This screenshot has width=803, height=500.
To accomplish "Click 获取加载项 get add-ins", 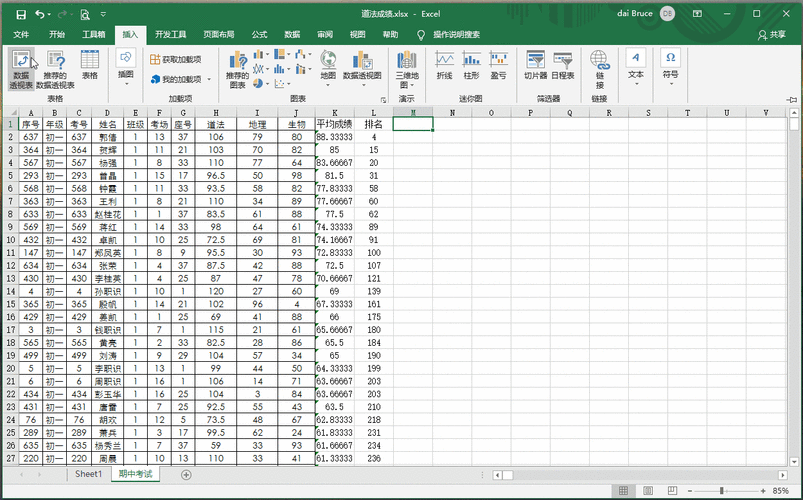I will coord(175,59).
